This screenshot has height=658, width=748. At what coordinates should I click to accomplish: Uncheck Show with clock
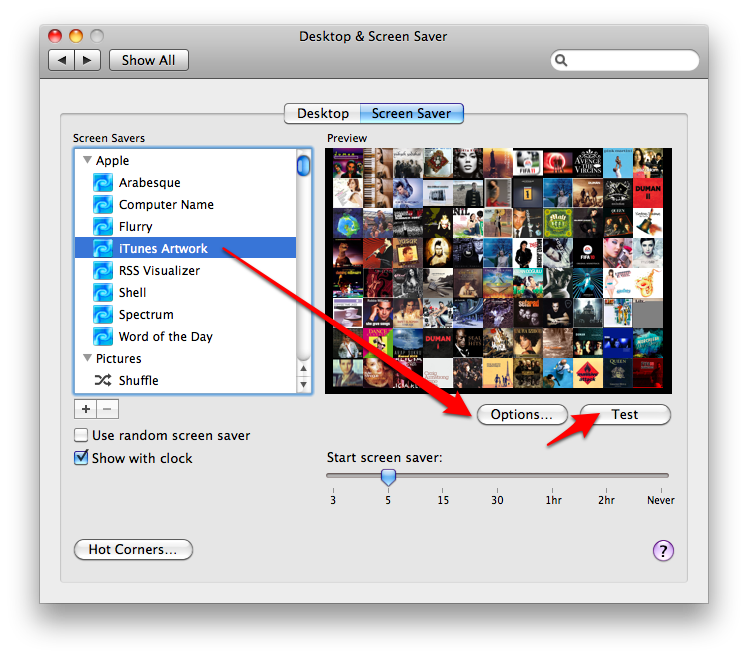pos(82,458)
